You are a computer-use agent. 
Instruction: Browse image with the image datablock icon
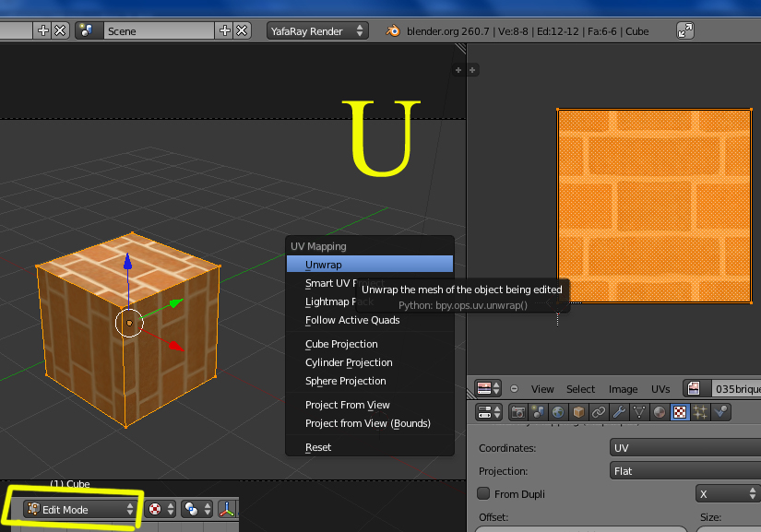coord(694,389)
